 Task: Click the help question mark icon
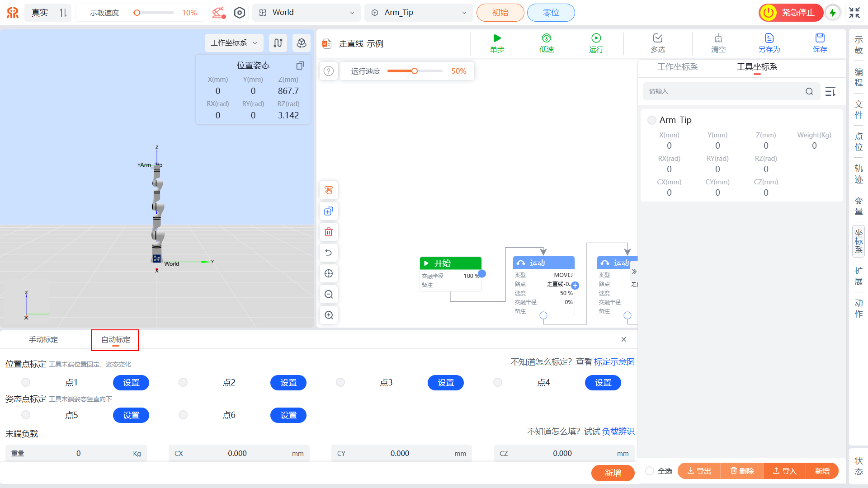coord(329,71)
